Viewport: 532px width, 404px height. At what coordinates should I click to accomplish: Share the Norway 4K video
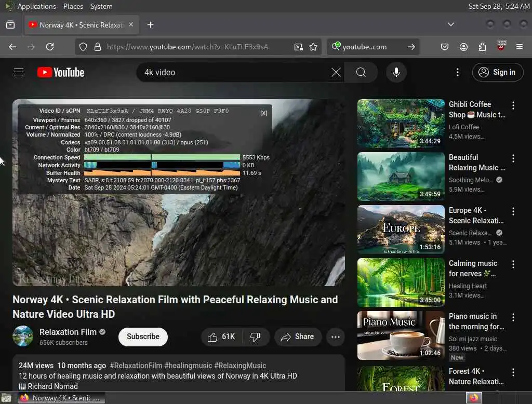298,336
